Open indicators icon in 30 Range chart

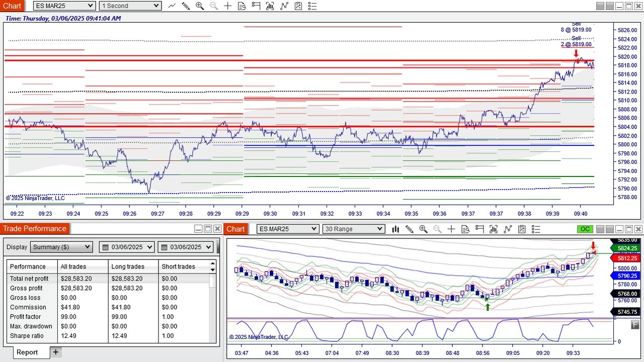508,229
